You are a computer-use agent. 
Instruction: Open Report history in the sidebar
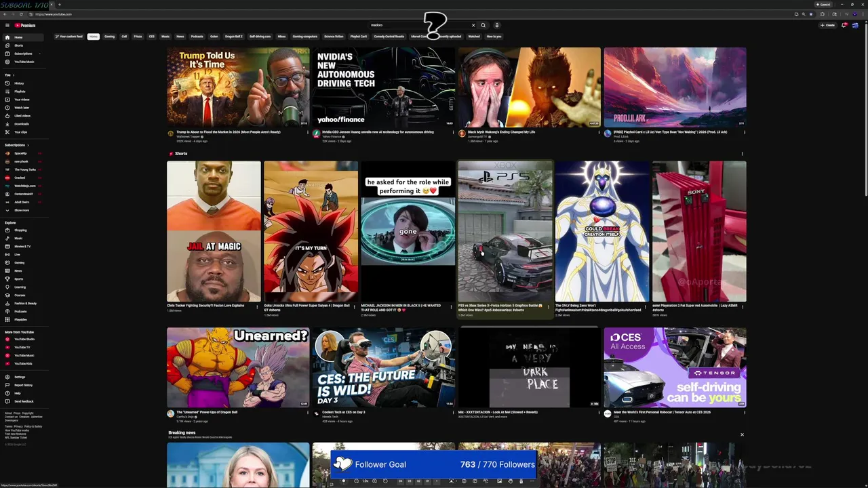pos(23,386)
